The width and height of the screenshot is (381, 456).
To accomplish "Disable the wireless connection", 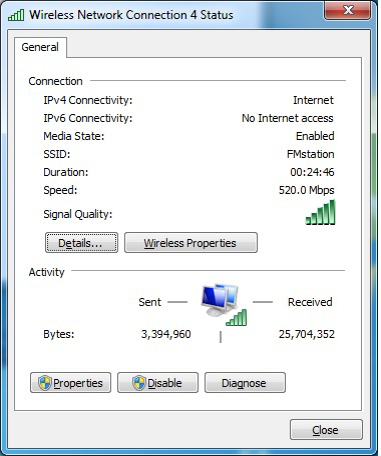I will 158,383.
